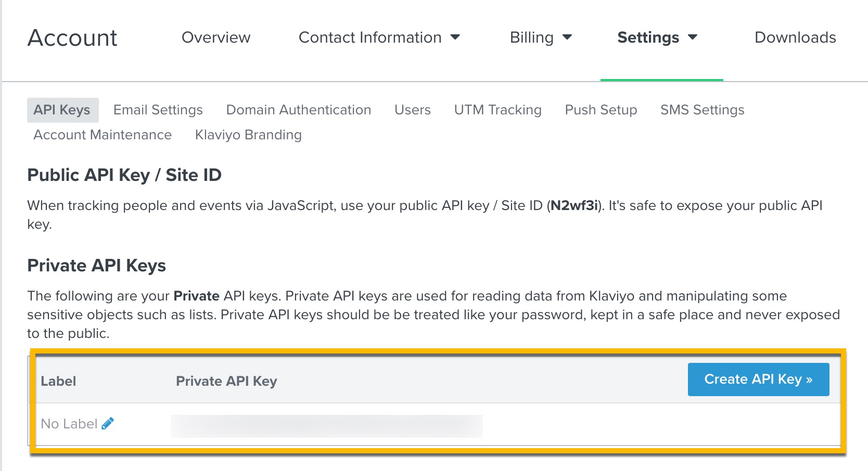Open UTM Tracking settings
Image resolution: width=868 pixels, height=471 pixels.
pos(498,110)
